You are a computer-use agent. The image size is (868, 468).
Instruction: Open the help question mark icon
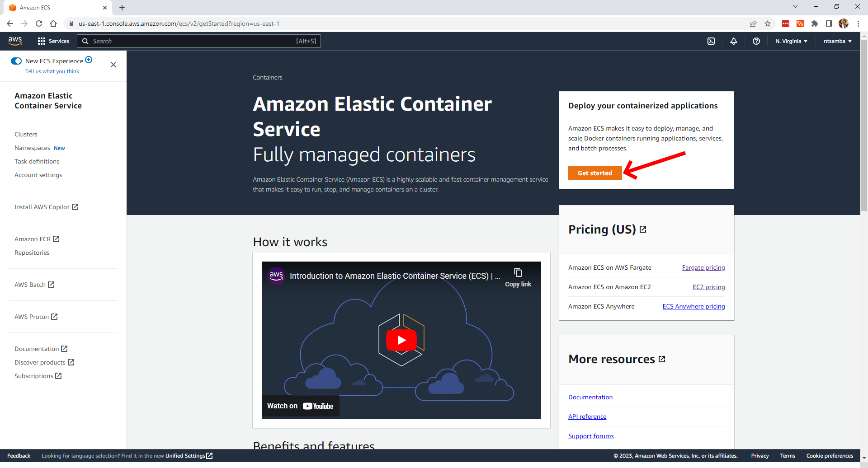pyautogui.click(x=756, y=41)
